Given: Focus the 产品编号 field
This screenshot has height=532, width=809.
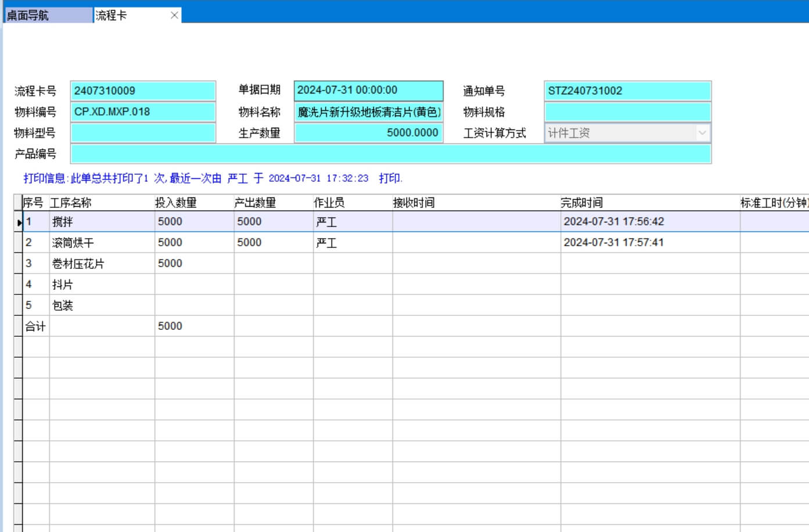Looking at the screenshot, I should click(x=390, y=154).
